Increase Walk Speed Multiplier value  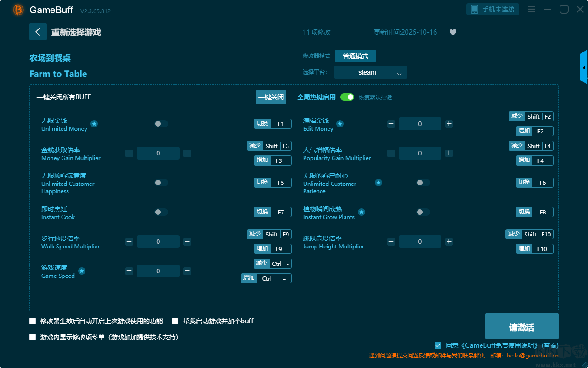(187, 241)
